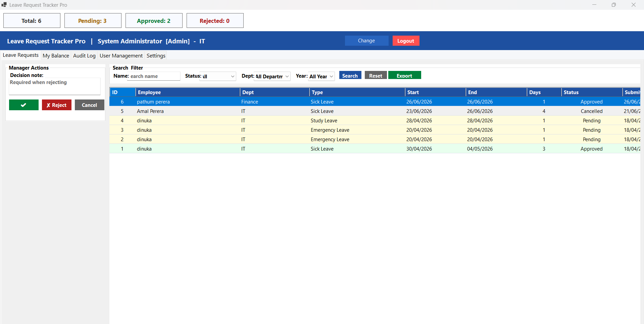The width and height of the screenshot is (644, 324).
Task: Open the Audit Log tab
Action: (x=84, y=56)
